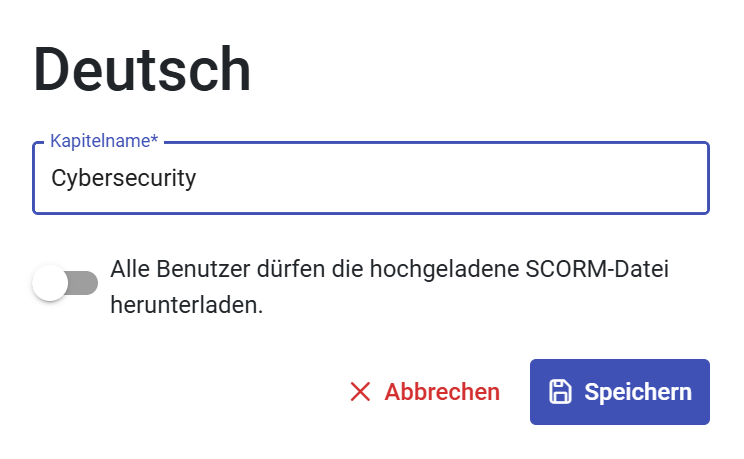
Task: Click the "Alle Benutzer dürfen" toggle label
Action: (x=388, y=269)
